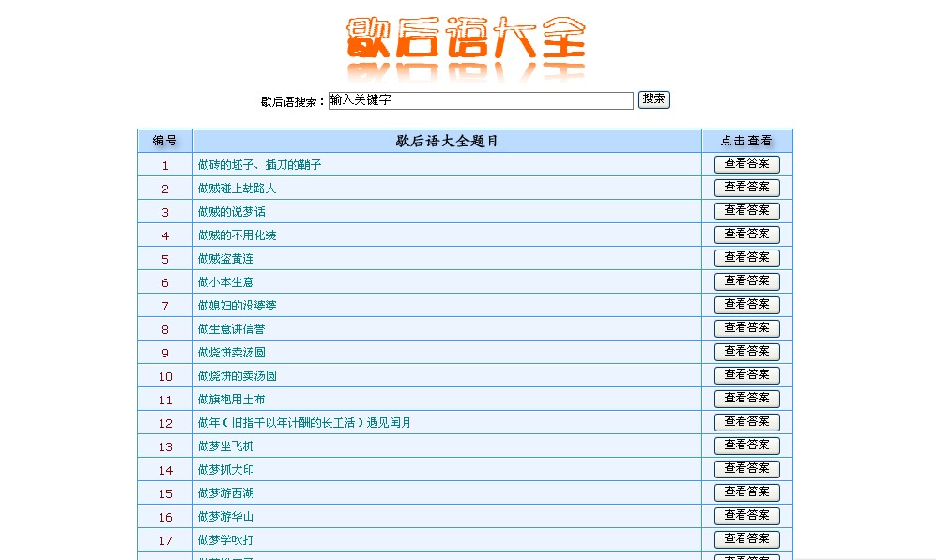Click the 搜索 button
Image resolution: width=936 pixels, height=560 pixels.
pyautogui.click(x=654, y=99)
